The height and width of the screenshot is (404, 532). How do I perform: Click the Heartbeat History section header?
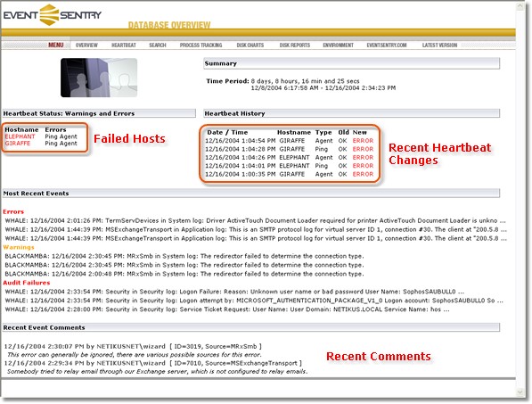click(x=351, y=113)
